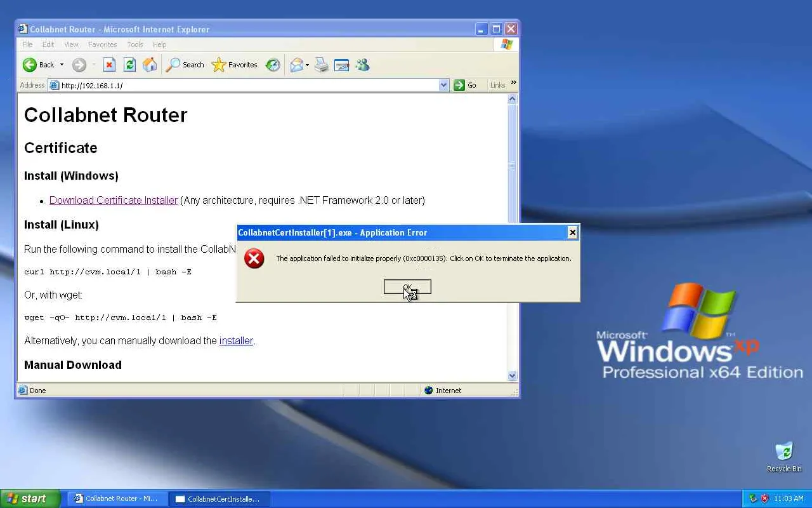Click the 'Manual Download' heading
812x508 pixels.
point(73,365)
